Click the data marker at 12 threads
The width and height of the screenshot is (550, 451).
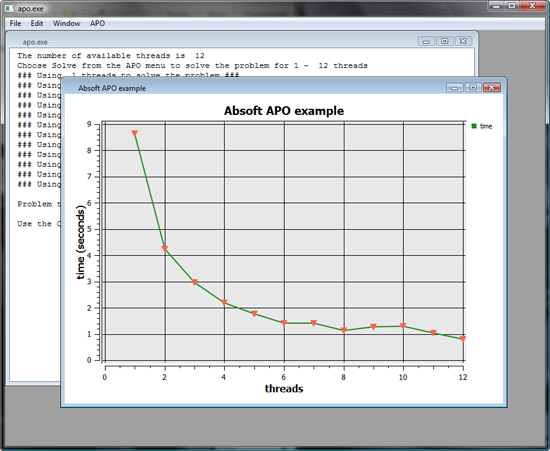coord(463,339)
